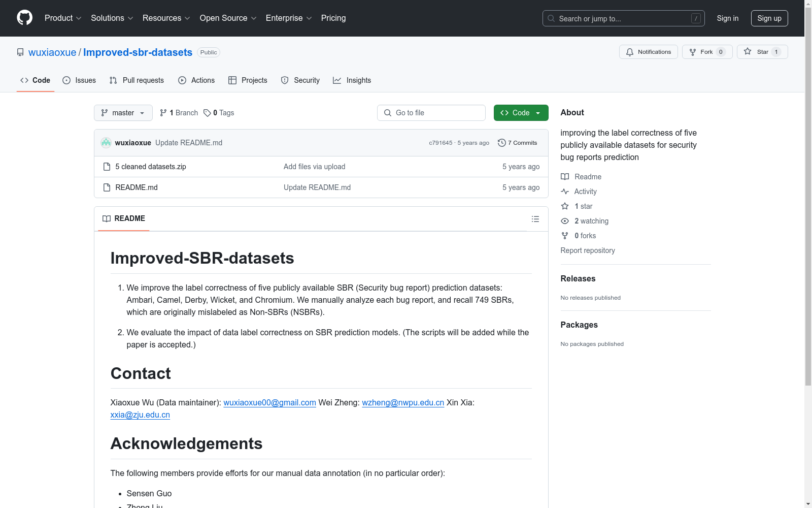
Task: Click the book icon in README header tab
Action: (107, 218)
